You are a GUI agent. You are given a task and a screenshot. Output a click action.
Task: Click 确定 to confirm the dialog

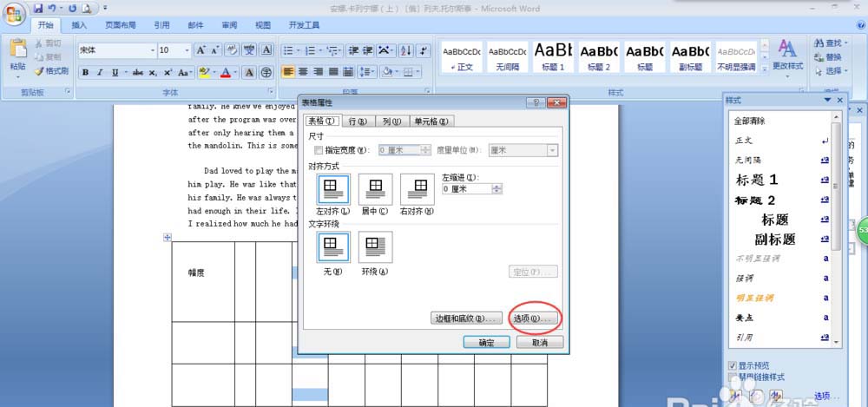click(x=487, y=343)
